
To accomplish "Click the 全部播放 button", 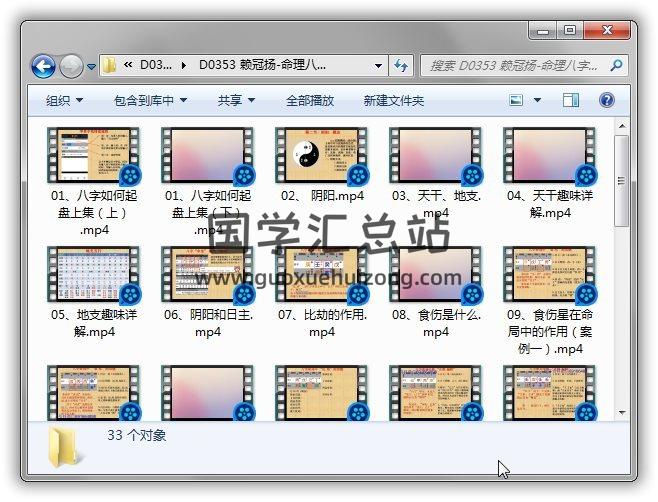I will pos(310,100).
